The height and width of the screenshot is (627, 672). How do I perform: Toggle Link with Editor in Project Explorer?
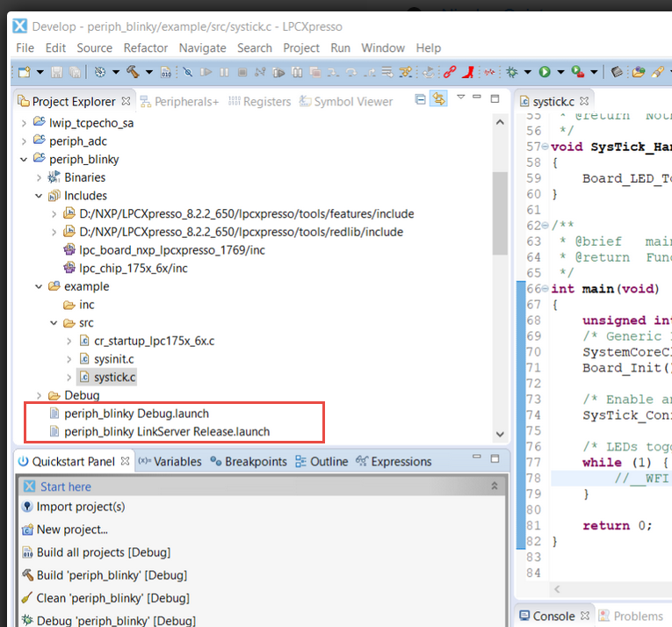click(438, 99)
